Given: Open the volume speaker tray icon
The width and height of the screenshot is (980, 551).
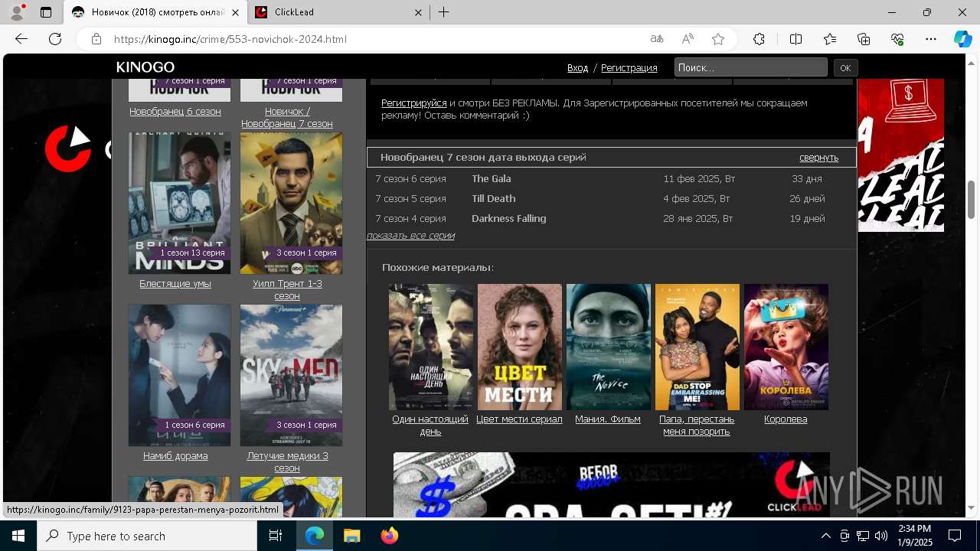Looking at the screenshot, I should [x=880, y=536].
